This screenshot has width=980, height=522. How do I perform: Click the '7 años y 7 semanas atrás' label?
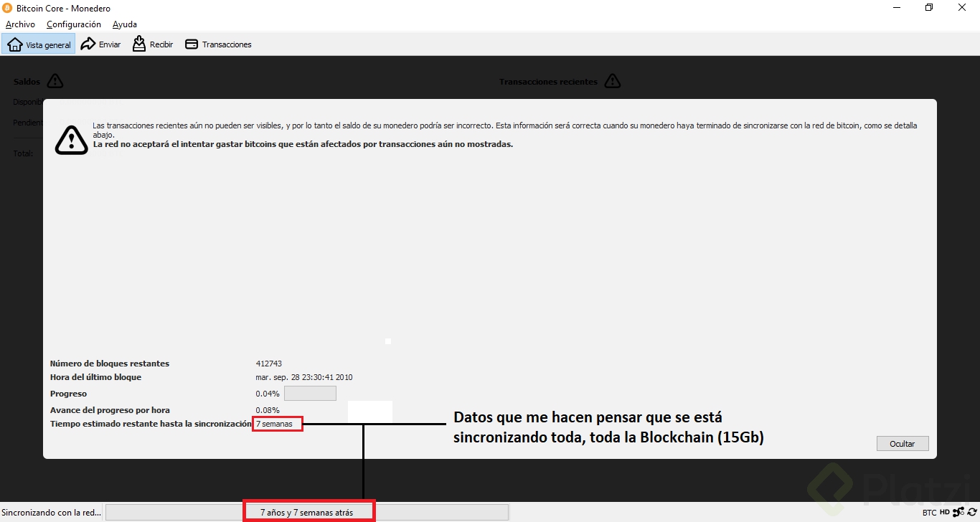308,511
